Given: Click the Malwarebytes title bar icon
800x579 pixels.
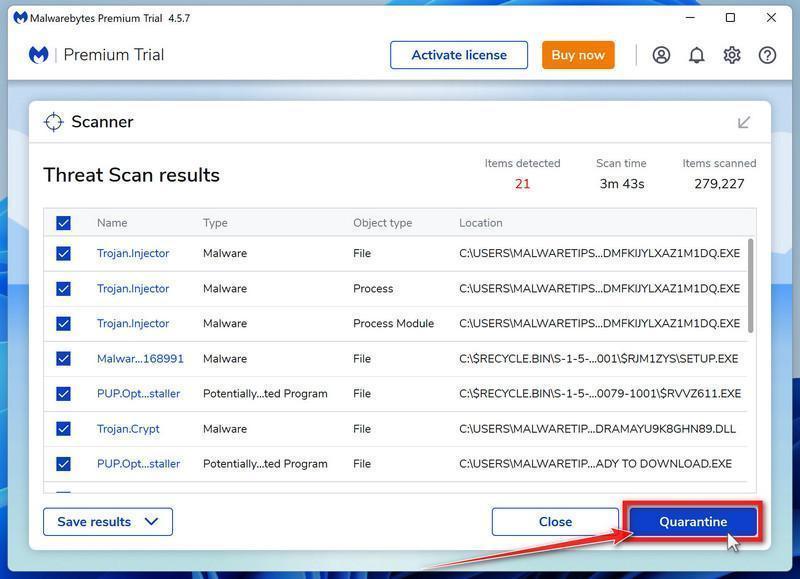Looking at the screenshot, I should [20, 18].
